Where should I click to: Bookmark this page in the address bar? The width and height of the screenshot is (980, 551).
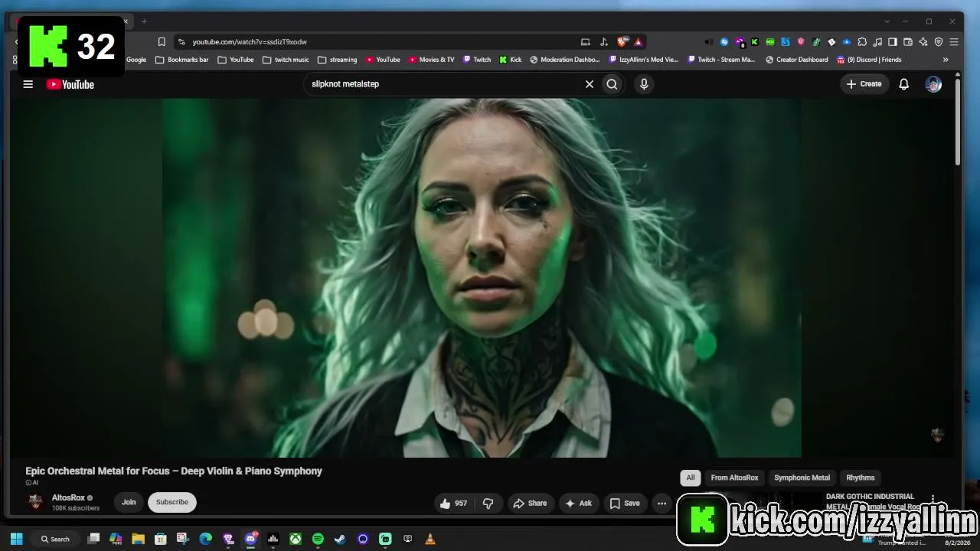point(162,42)
